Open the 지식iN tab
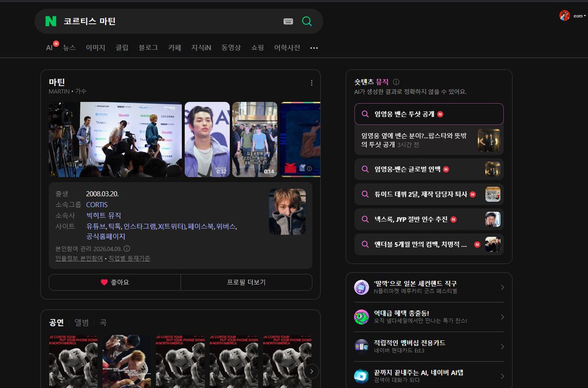 [x=201, y=48]
